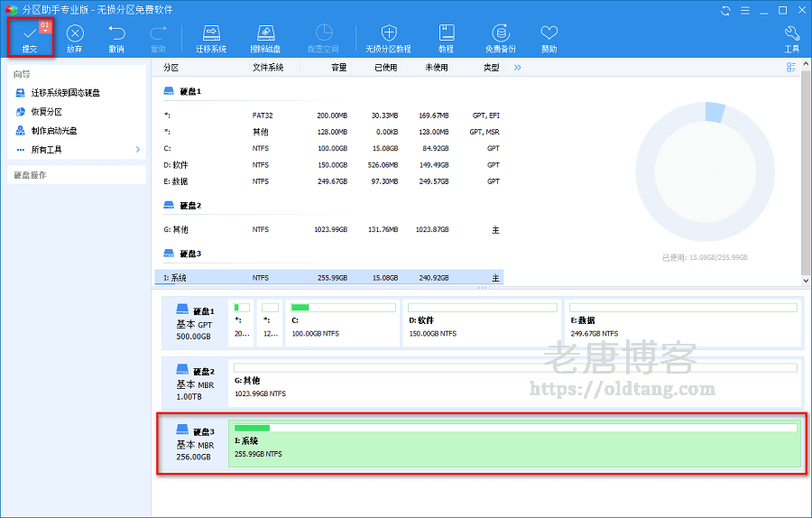Screen dimensions: 812x518
Task: Click the G: 其他 partition bar on 硬盘2
Action: click(514, 383)
